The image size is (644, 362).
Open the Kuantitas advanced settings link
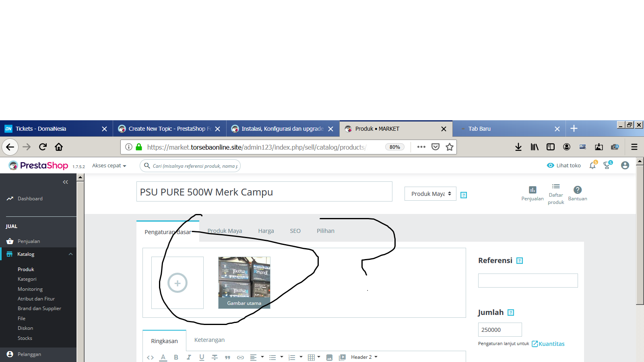click(548, 344)
